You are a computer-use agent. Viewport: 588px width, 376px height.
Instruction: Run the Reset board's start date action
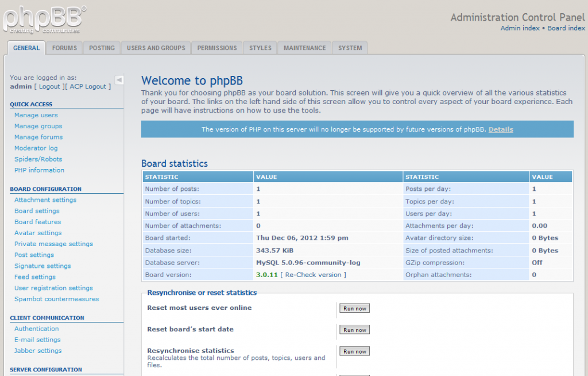[x=354, y=329]
